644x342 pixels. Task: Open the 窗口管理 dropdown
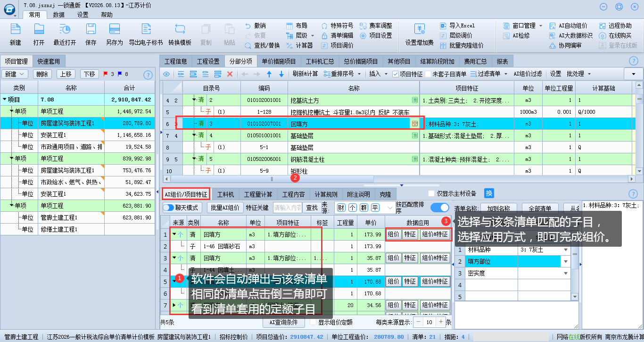tap(540, 25)
